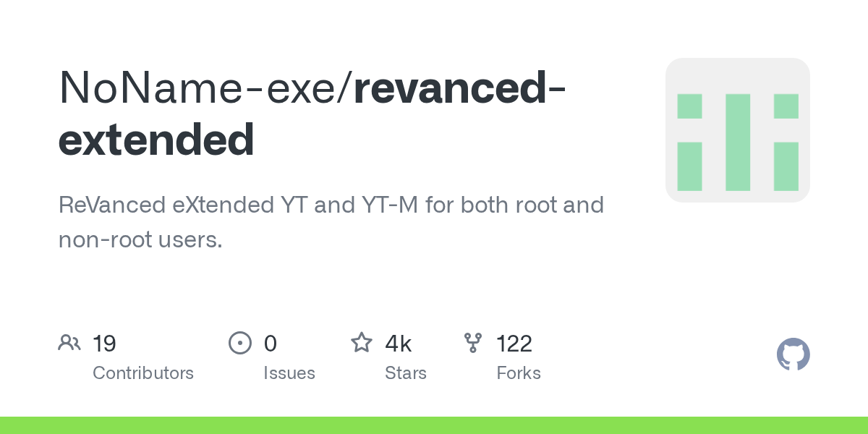Image resolution: width=868 pixels, height=434 pixels.
Task: Open the Forks label
Action: pos(519,373)
